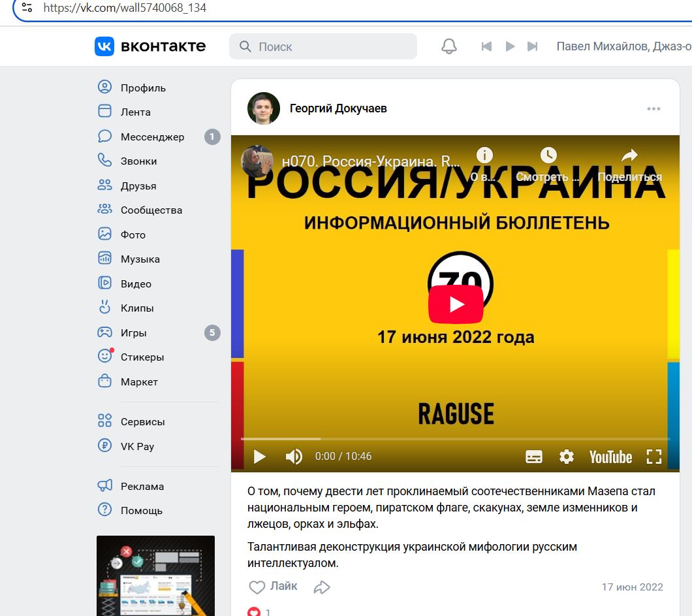Click Георгий Докучаев's avatar photo
Viewport: 692px width, 616px height.
tap(264, 108)
